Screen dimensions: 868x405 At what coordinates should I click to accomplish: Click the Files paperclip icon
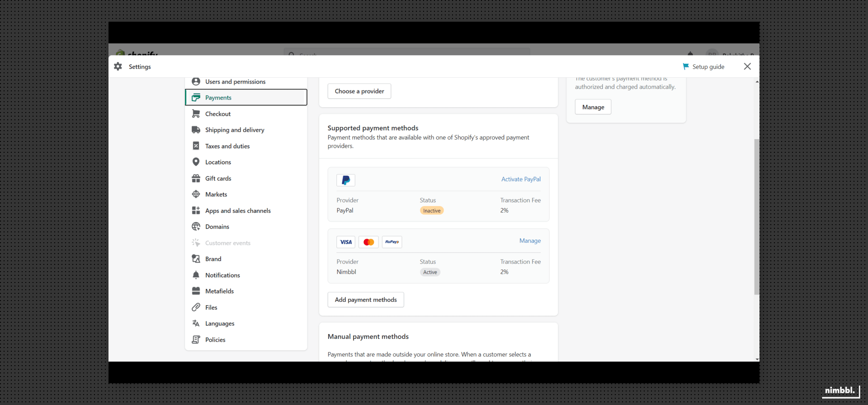[196, 307]
